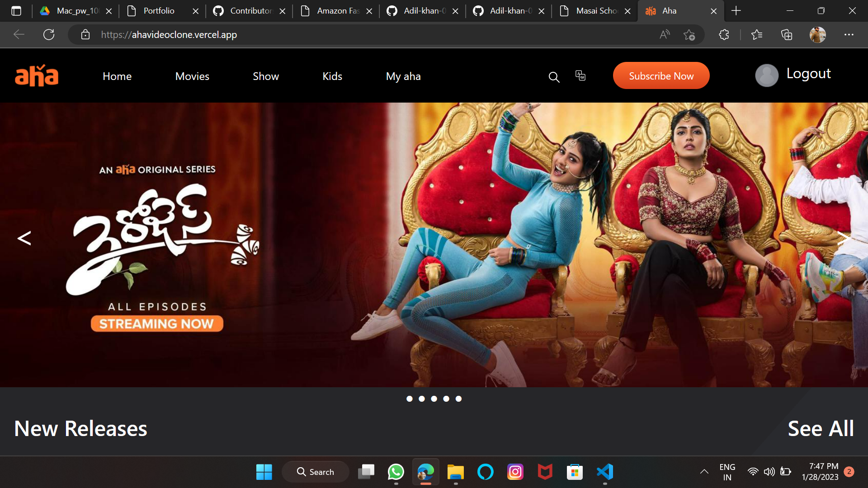Screen dimensions: 868x488
Task: Select the fifth carousel indicator dot
Action: click(x=458, y=399)
